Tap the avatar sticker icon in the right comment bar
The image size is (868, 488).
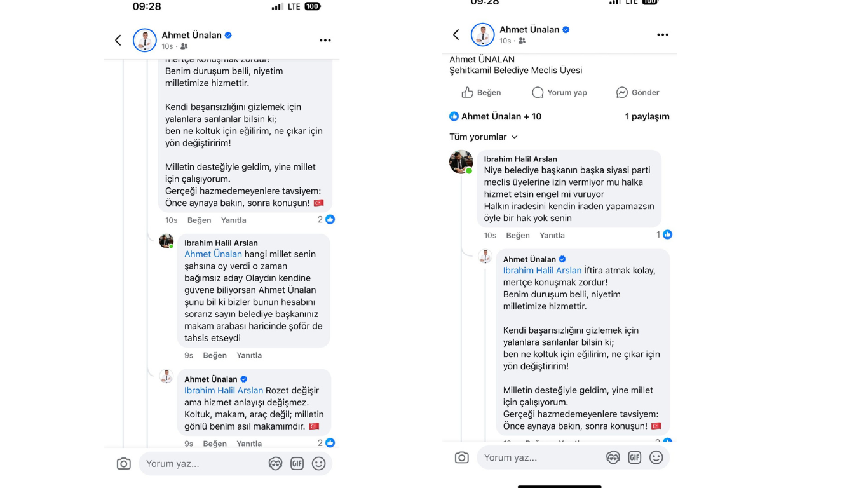(x=613, y=457)
